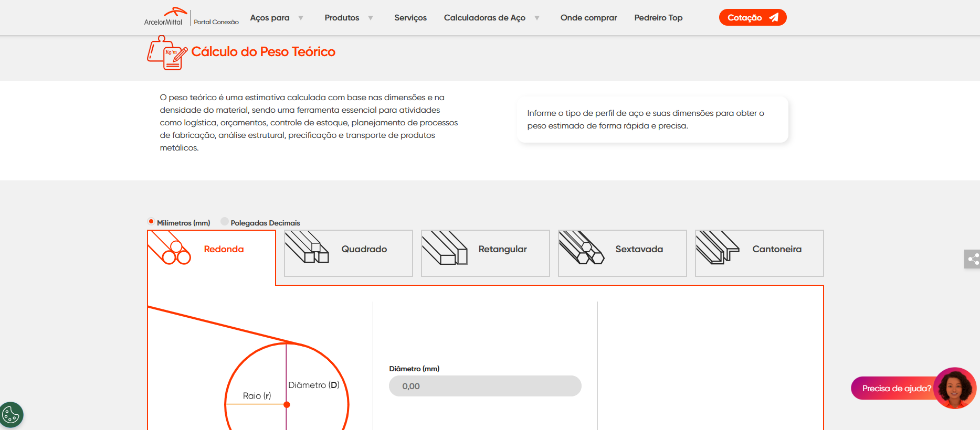Click the rectangular bar profile icon
Viewport: 980px width, 430px height.
(444, 248)
